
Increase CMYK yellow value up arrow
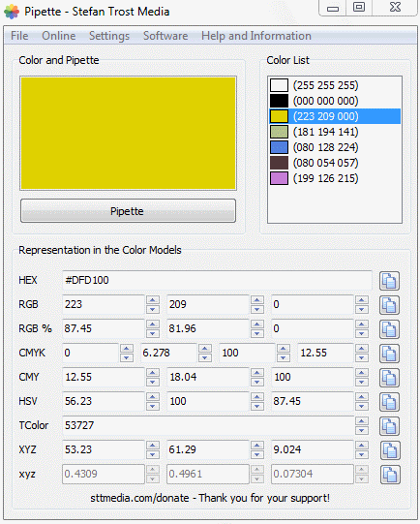click(x=284, y=349)
